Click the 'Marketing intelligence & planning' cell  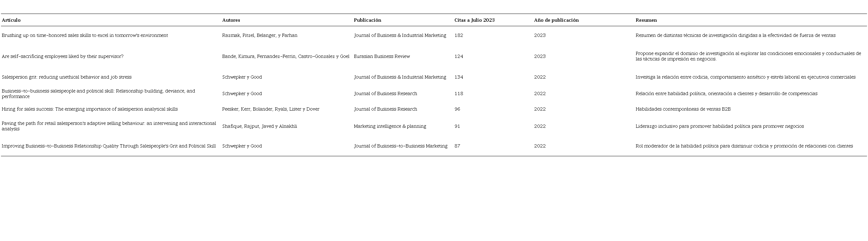coord(390,126)
